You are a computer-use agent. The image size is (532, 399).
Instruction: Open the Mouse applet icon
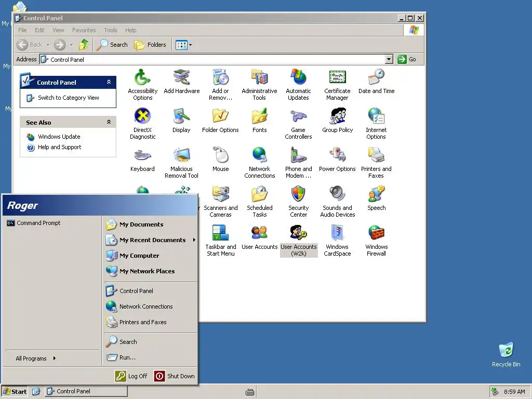point(220,159)
